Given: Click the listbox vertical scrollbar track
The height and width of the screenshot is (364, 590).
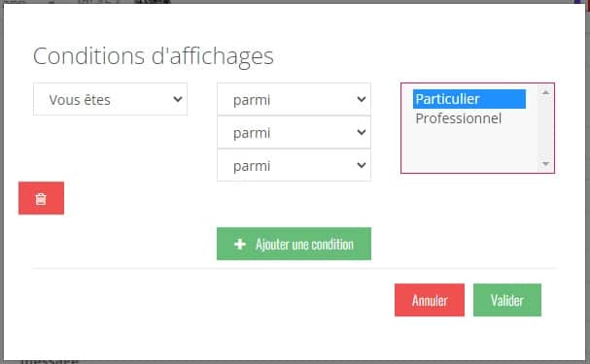Looking at the screenshot, I should [545, 128].
